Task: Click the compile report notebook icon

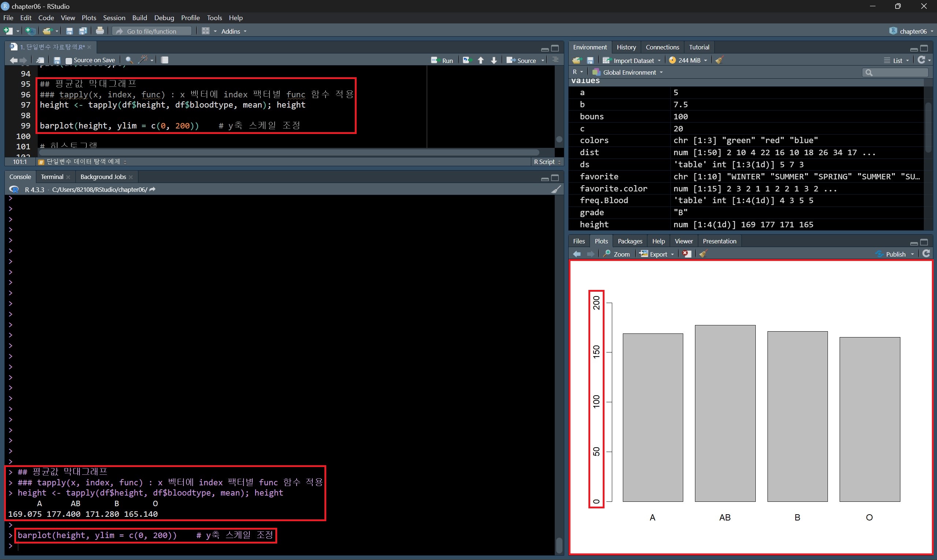Action: (165, 60)
